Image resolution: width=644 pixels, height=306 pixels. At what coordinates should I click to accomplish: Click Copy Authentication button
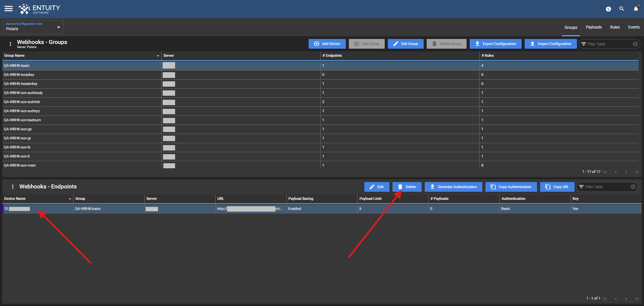tap(511, 187)
